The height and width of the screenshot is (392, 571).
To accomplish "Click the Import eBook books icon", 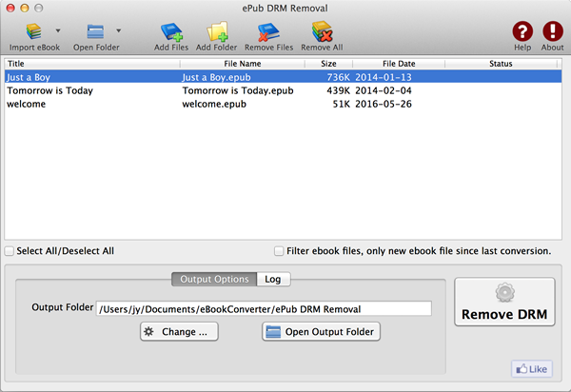I will 34,31.
